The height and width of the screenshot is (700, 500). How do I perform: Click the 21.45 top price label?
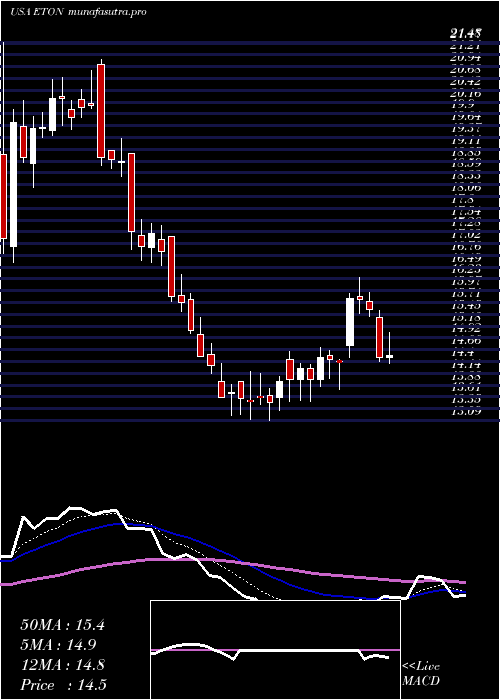tap(465, 33)
